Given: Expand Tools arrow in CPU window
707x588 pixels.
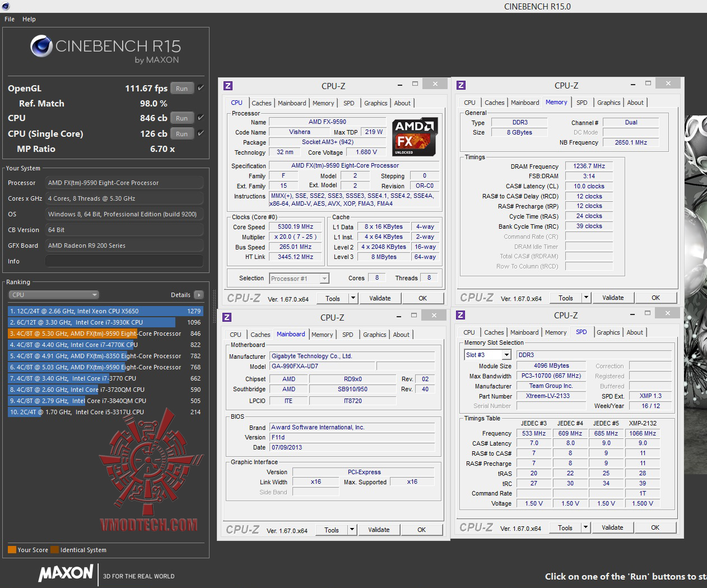Looking at the screenshot, I should pos(353,298).
